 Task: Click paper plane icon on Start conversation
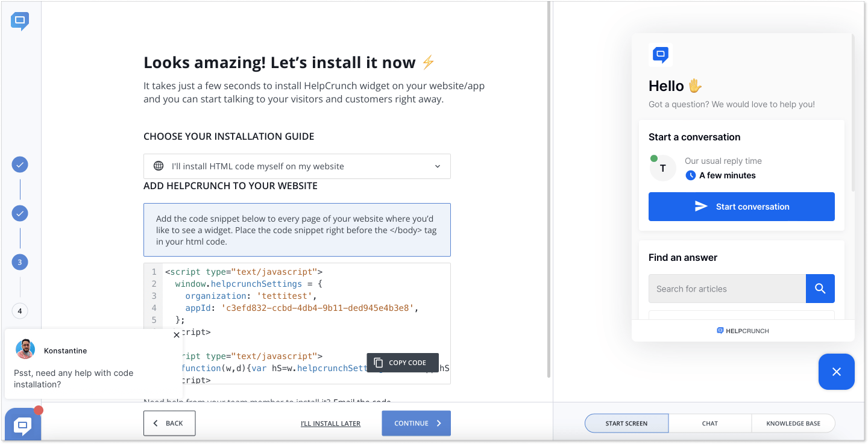(701, 207)
